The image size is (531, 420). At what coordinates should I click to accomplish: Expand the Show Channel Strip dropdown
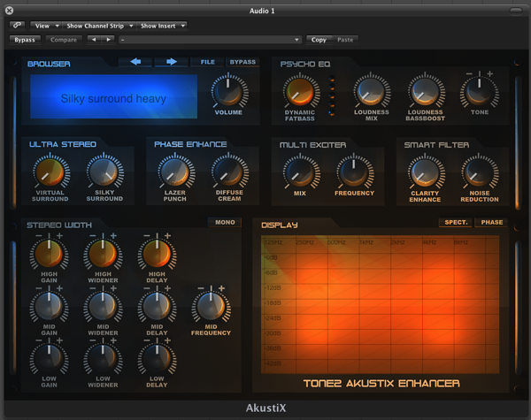[100, 26]
